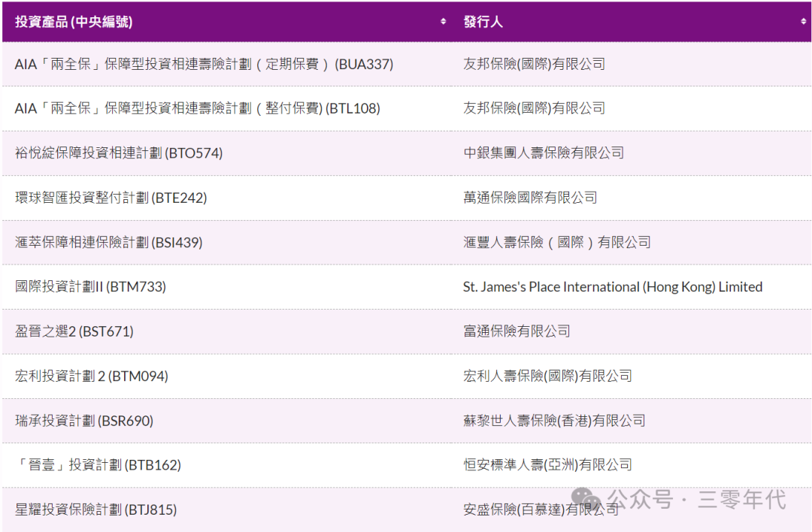Click issuer 恒安標準人壽(亞洲)有限公司
The height and width of the screenshot is (532, 812).
tap(547, 464)
